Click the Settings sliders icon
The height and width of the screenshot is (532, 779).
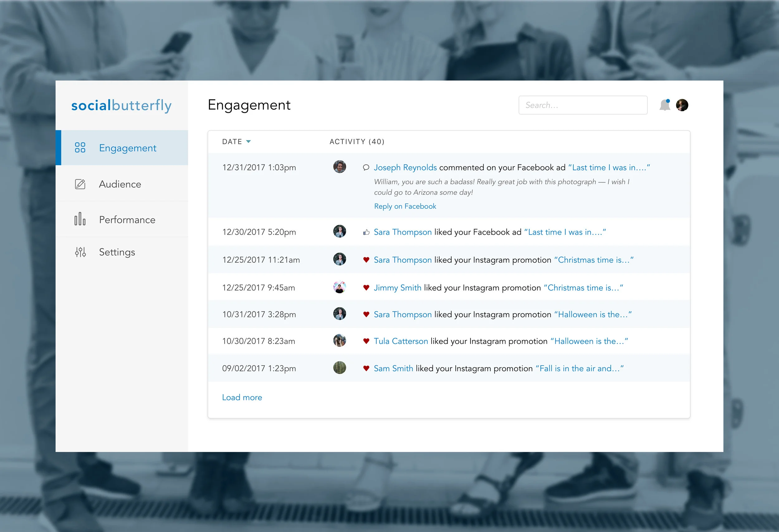click(80, 252)
